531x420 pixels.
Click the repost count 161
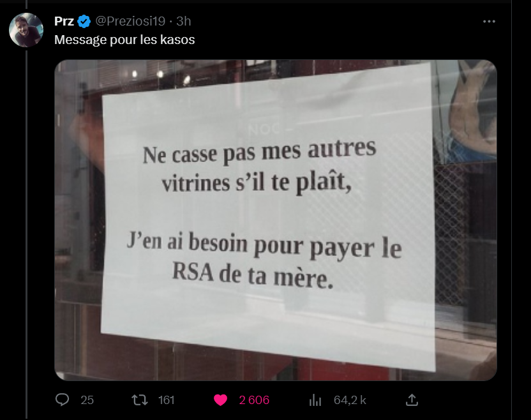[x=167, y=400]
